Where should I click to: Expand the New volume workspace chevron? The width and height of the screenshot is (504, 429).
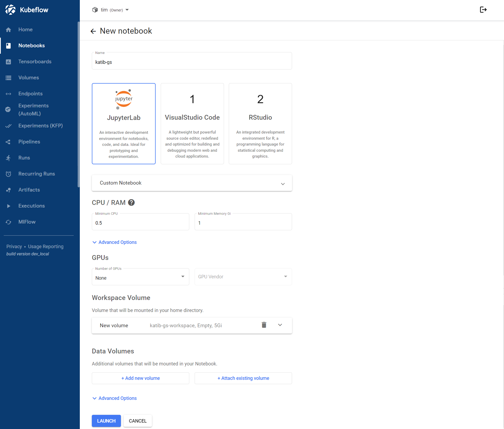(280, 325)
